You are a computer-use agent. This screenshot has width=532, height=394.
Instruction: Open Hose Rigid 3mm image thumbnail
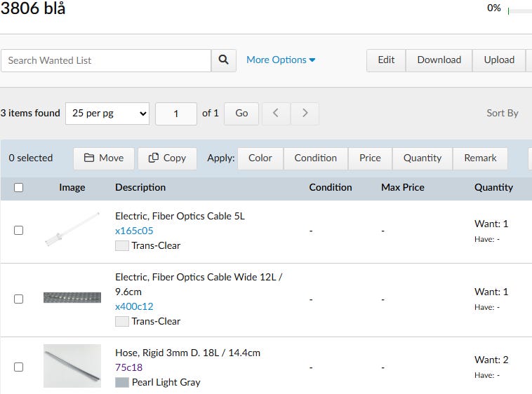point(72,366)
